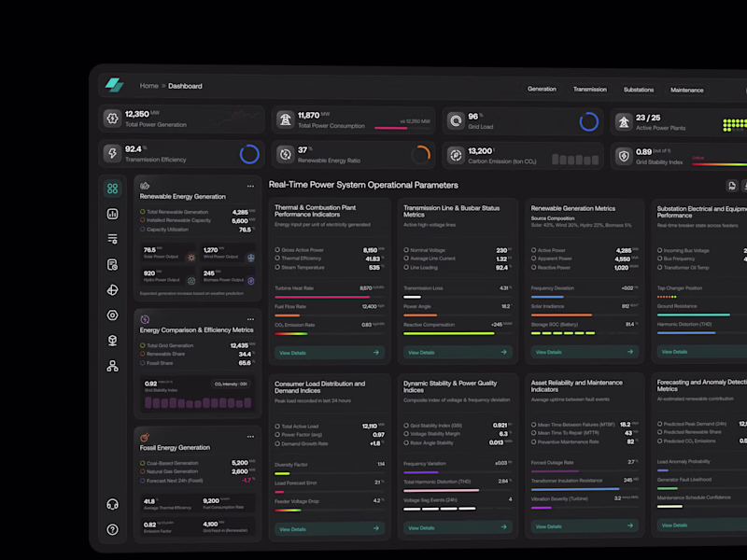This screenshot has width=747, height=560.
Task: Open the help question mark icon
Action: 112,529
